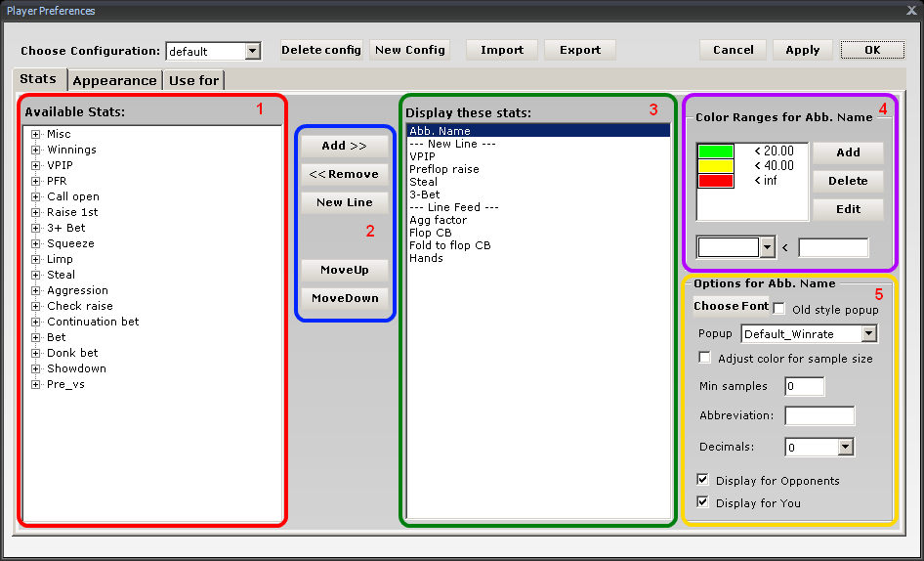Click << Remove to remove stat
Screen dimensions: 924x561
345,174
